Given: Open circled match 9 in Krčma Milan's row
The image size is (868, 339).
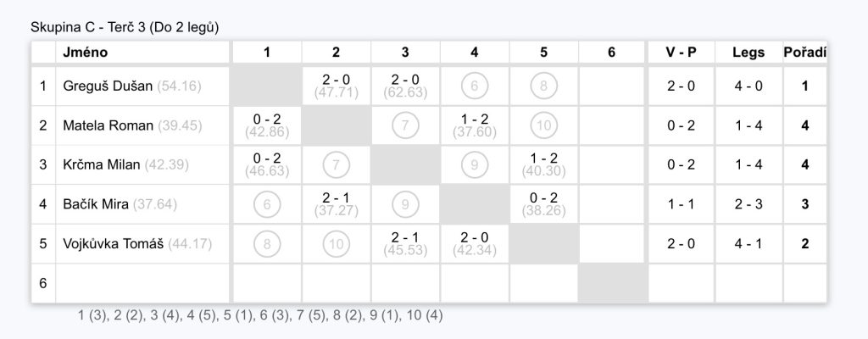Looking at the screenshot, I should pos(475,164).
